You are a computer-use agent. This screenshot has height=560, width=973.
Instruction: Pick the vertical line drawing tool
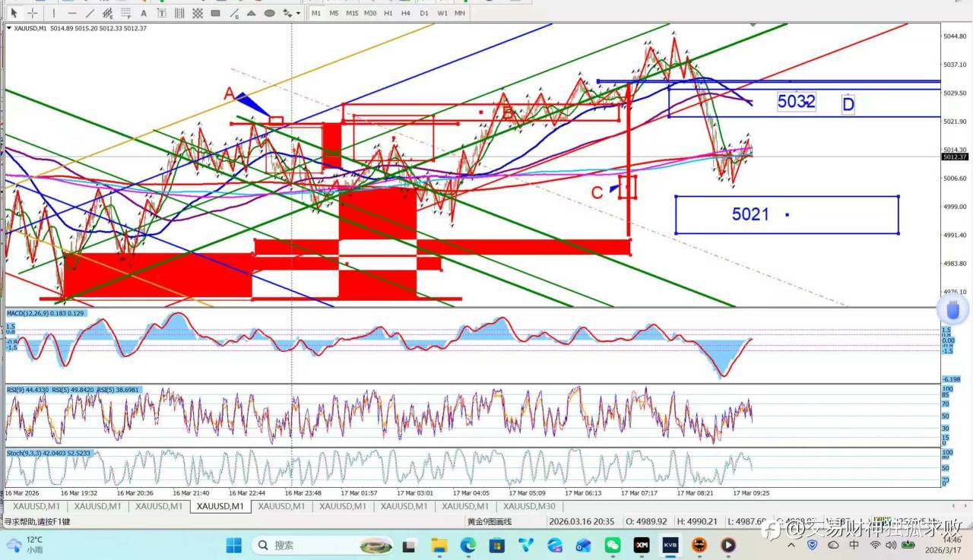54,13
